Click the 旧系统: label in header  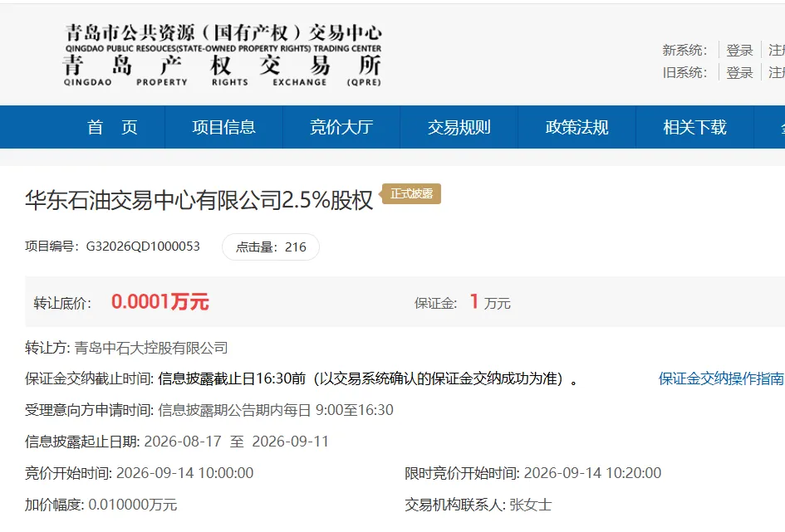click(684, 72)
